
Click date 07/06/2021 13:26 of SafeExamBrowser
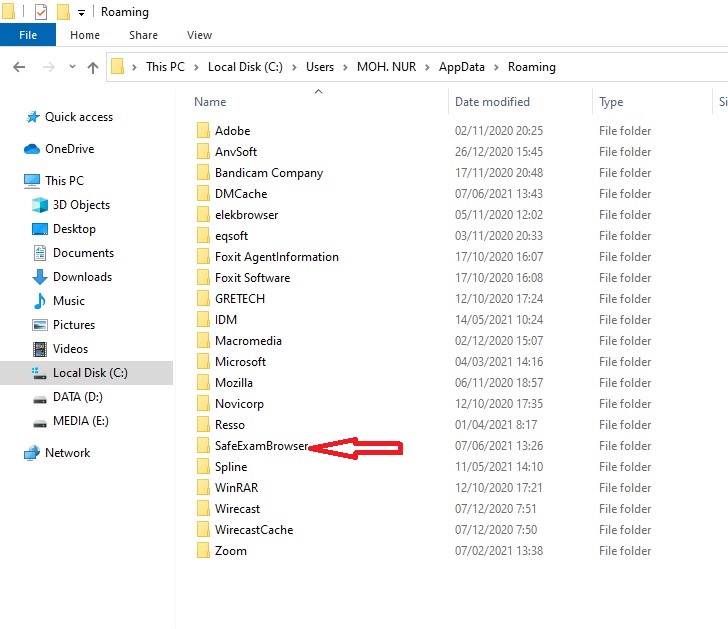[x=499, y=446]
